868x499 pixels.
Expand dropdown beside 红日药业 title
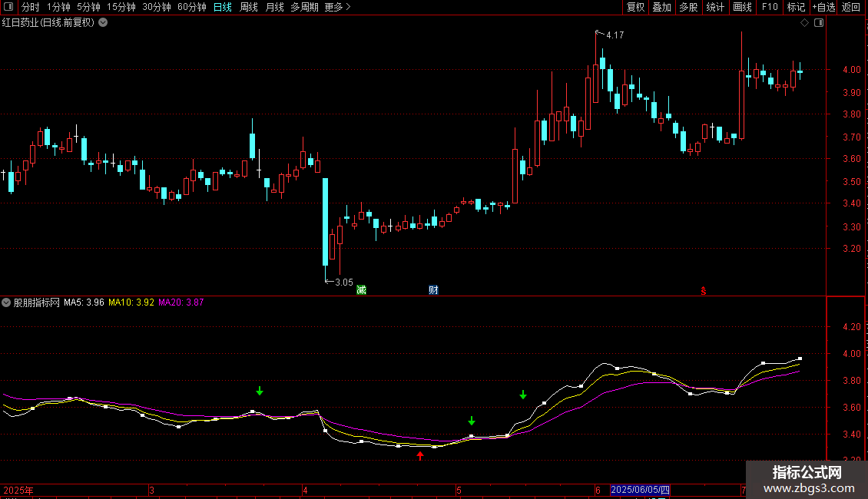pos(103,23)
